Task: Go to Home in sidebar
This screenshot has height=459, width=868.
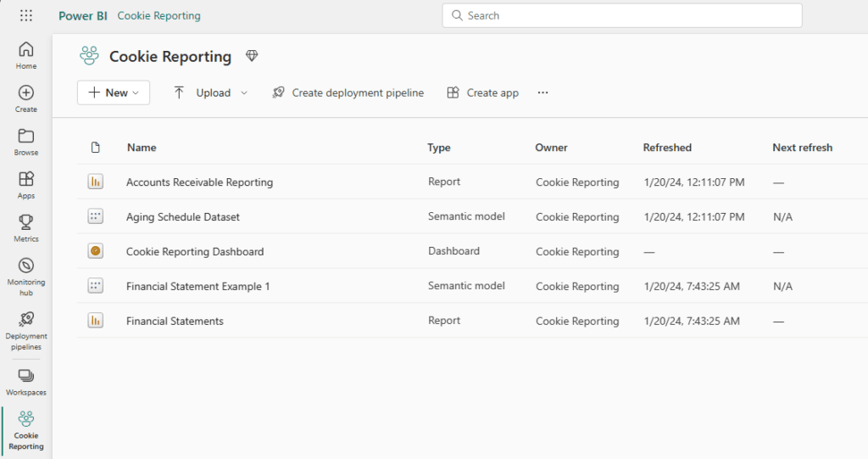Action: click(x=26, y=55)
